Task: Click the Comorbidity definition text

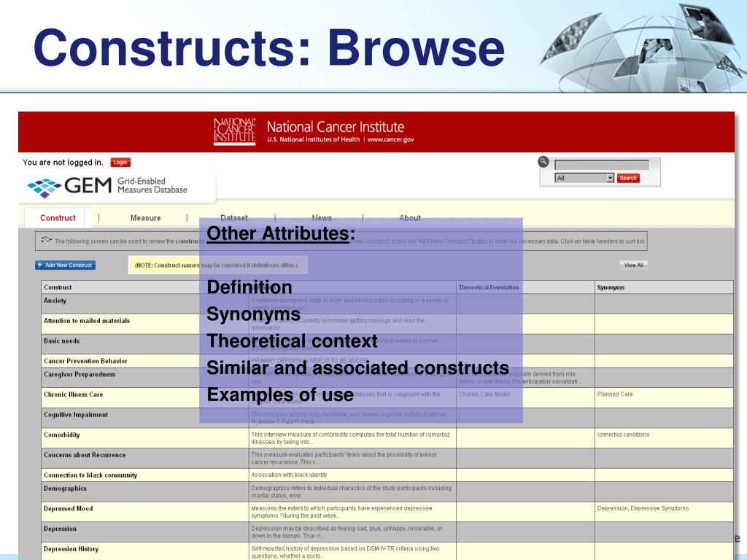Action: click(350, 438)
